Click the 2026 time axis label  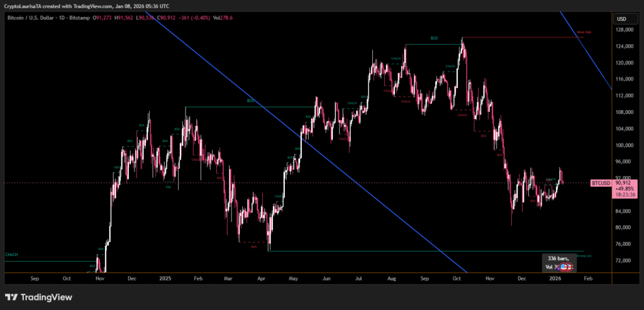pyautogui.click(x=554, y=277)
